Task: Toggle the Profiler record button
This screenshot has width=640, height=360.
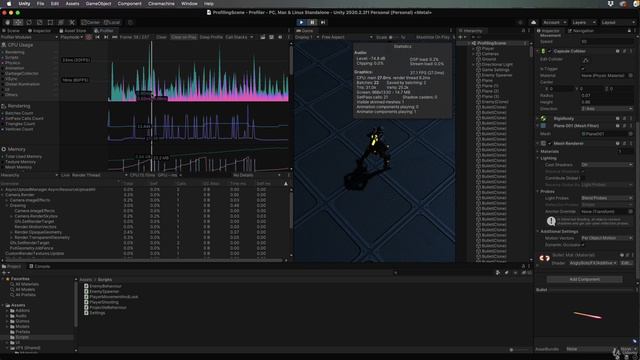Action: coord(88,37)
